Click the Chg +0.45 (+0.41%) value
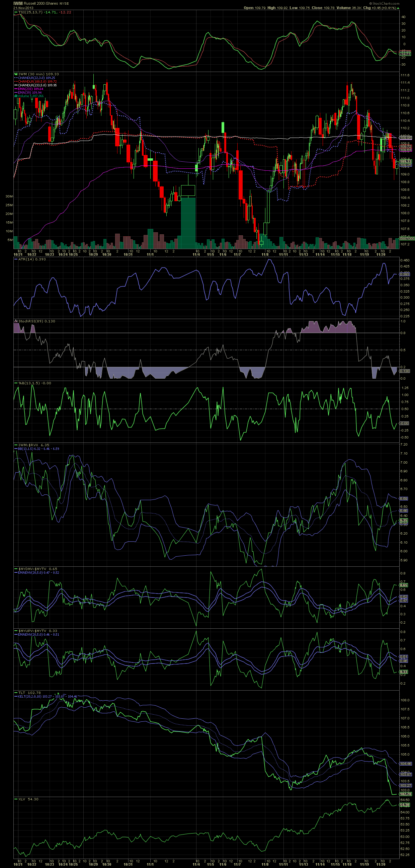415x868 pixels. (x=379, y=8)
